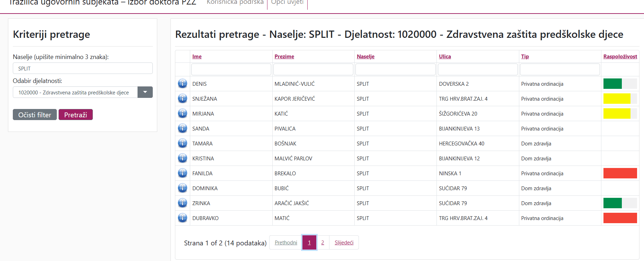Expand the Odabir djelatnosti dropdown arrow
Screen dimensions: 644x261
(x=145, y=92)
